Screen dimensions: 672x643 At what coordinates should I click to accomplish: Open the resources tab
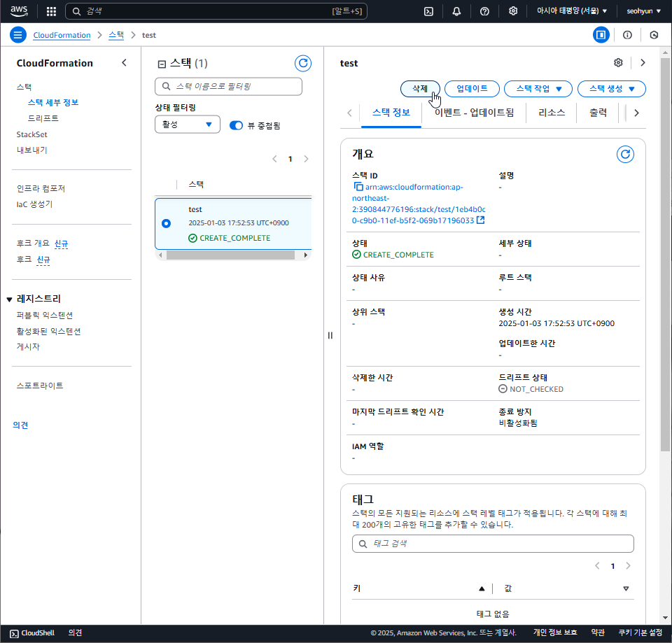(x=552, y=113)
